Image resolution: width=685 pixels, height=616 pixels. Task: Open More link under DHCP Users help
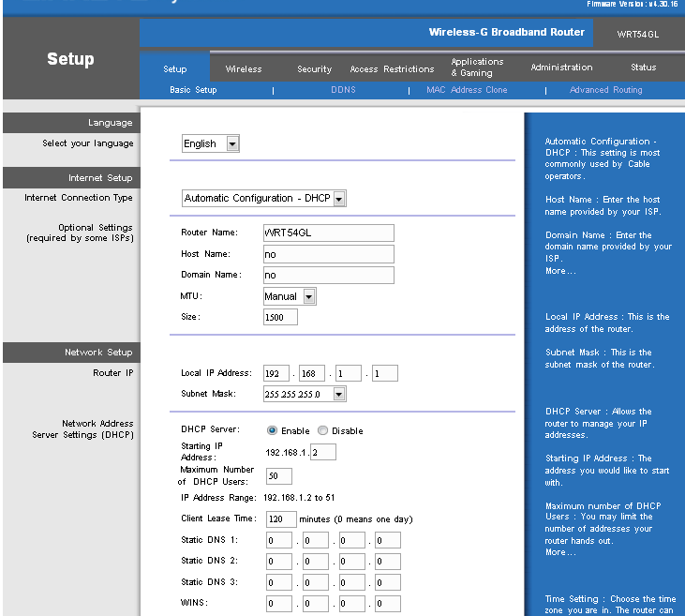[560, 552]
